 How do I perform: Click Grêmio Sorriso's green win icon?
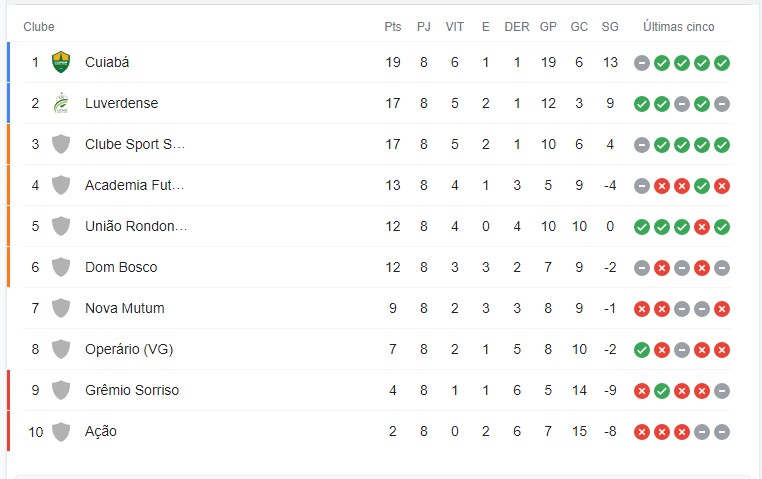pyautogui.click(x=662, y=391)
